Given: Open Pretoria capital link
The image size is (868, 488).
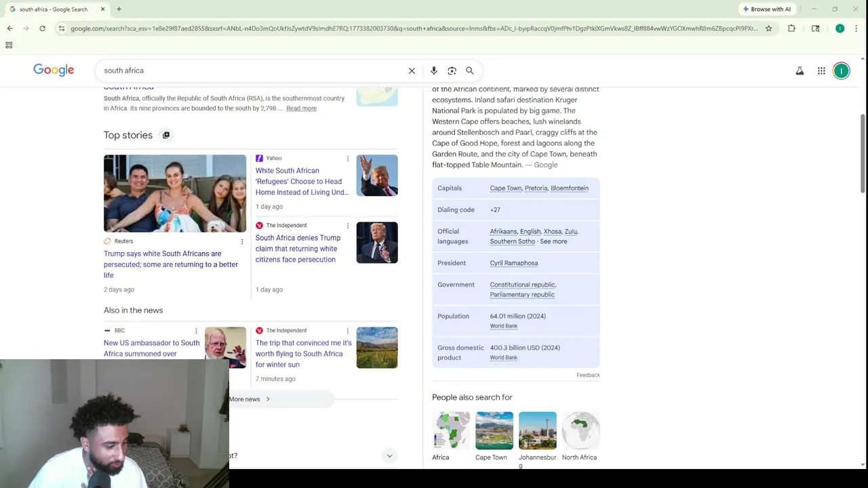Looking at the screenshot, I should (536, 188).
